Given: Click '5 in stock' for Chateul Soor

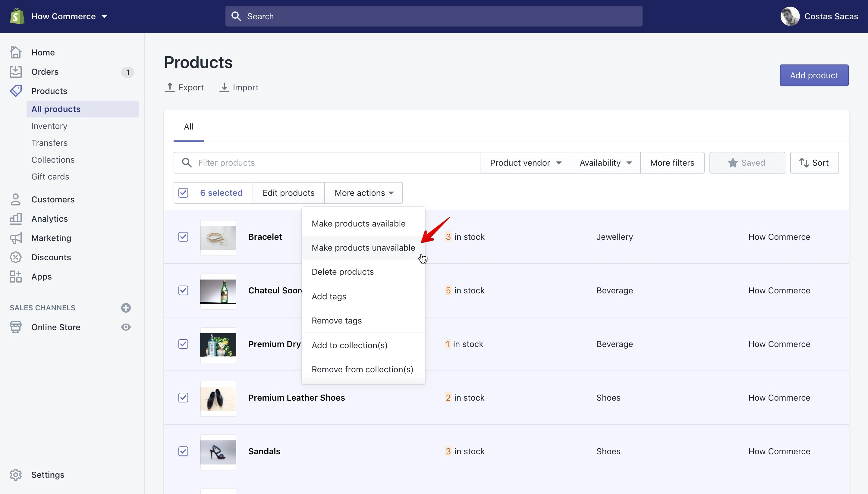Looking at the screenshot, I should click(x=464, y=290).
